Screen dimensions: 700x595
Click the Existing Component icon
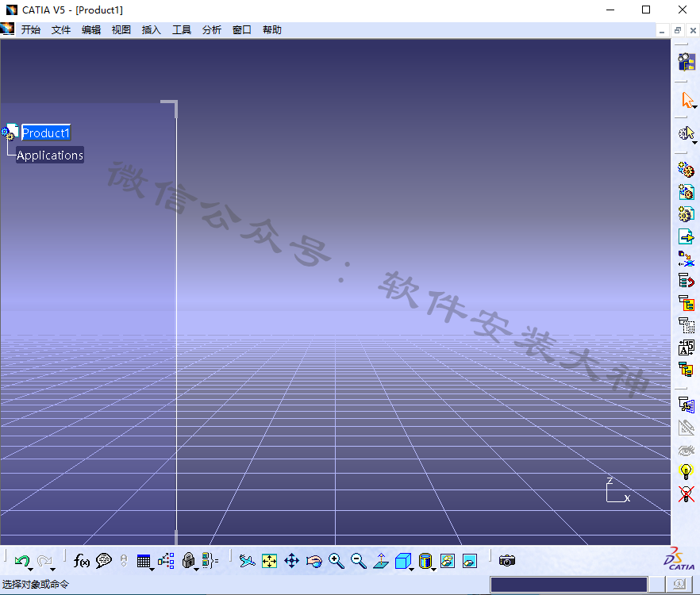687,236
